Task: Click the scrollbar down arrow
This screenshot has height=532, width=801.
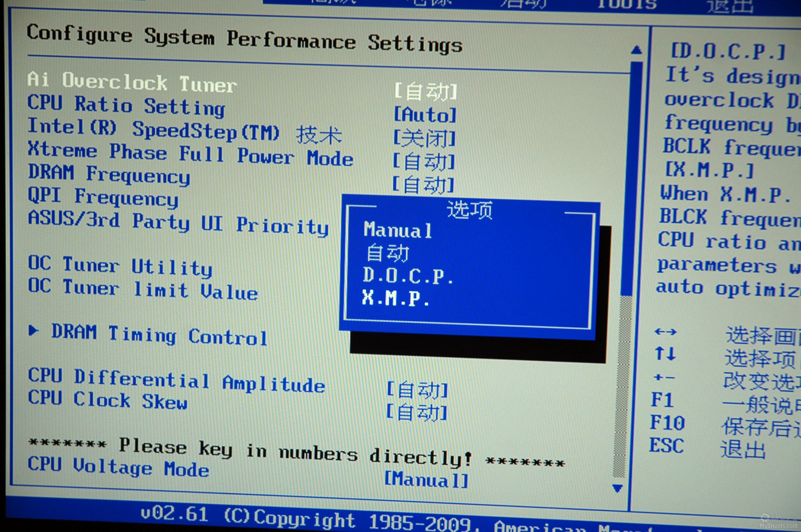Action: pyautogui.click(x=617, y=488)
